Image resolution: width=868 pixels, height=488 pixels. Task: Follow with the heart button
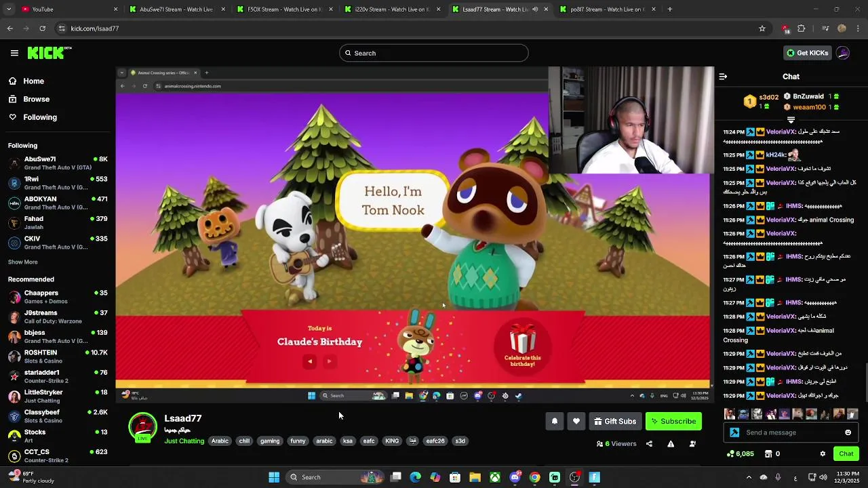(576, 422)
